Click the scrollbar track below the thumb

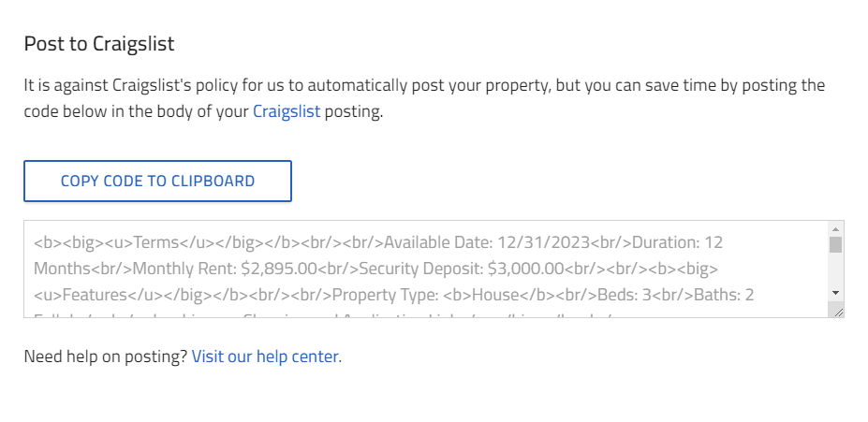(836, 269)
